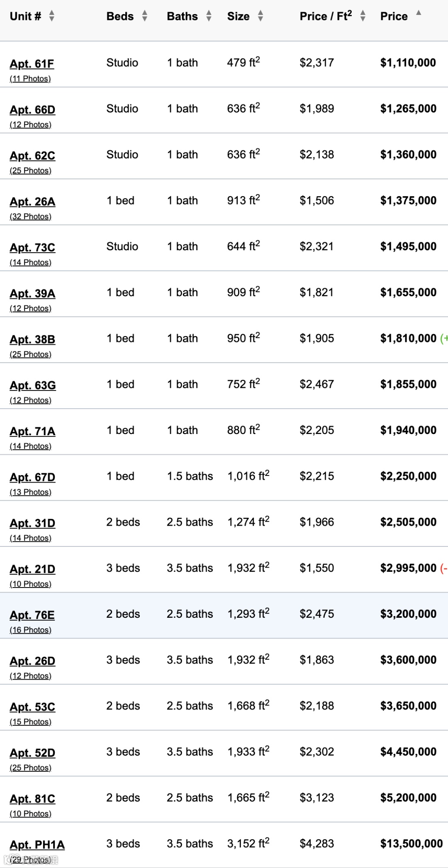448x868 pixels.
Task: Toggle the Price ascending sort arrow
Action: tap(419, 13)
